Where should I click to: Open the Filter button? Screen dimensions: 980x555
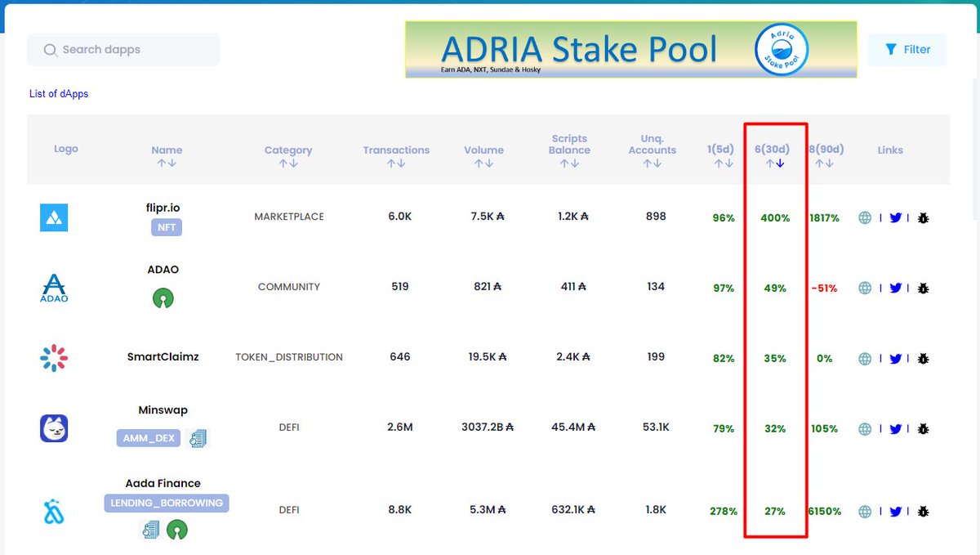(907, 50)
